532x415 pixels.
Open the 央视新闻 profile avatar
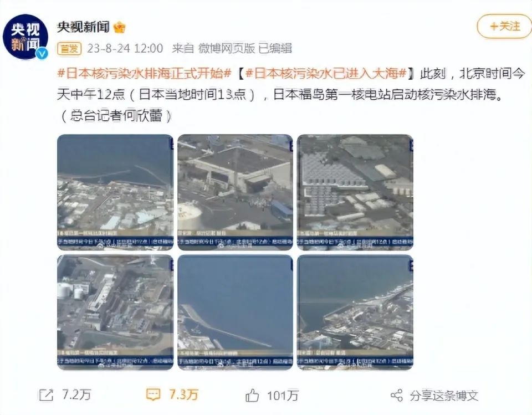25,37
